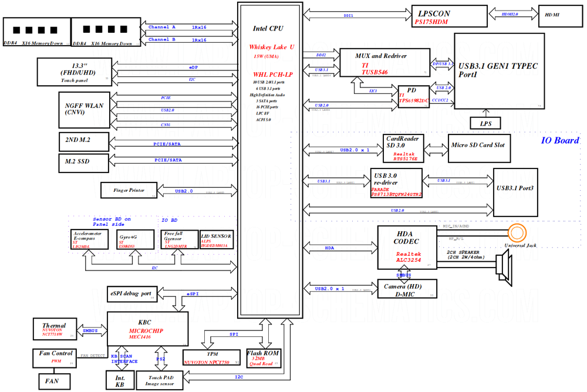Select the HDA bus arrow label

tap(329, 248)
